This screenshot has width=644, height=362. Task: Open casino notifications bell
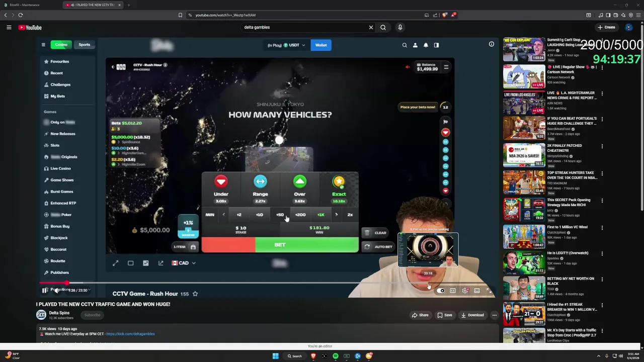tap(426, 45)
